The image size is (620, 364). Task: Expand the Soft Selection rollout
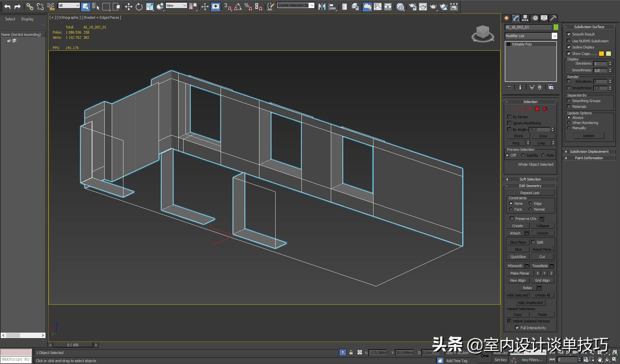tap(530, 179)
